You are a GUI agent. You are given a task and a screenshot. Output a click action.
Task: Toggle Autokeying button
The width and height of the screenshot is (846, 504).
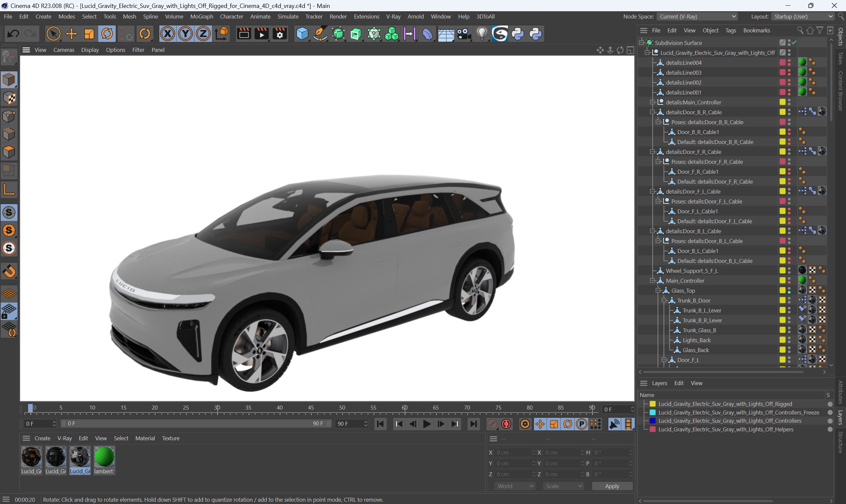(506, 423)
